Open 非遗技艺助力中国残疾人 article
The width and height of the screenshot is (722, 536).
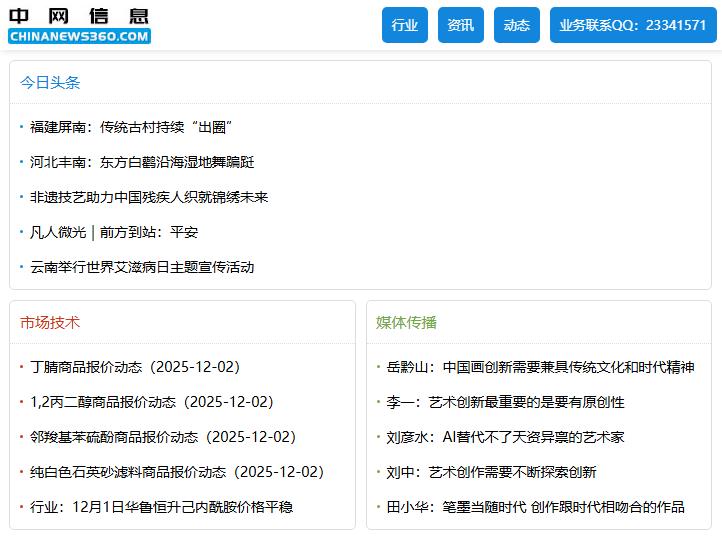149,197
